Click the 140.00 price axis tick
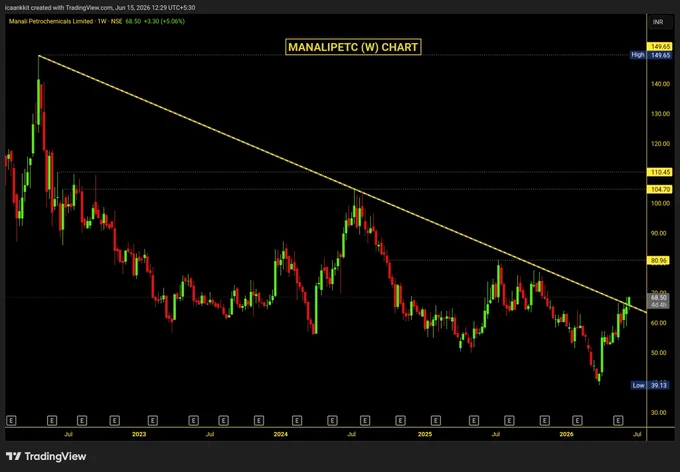Viewport: 680px width, 472px height. click(660, 84)
